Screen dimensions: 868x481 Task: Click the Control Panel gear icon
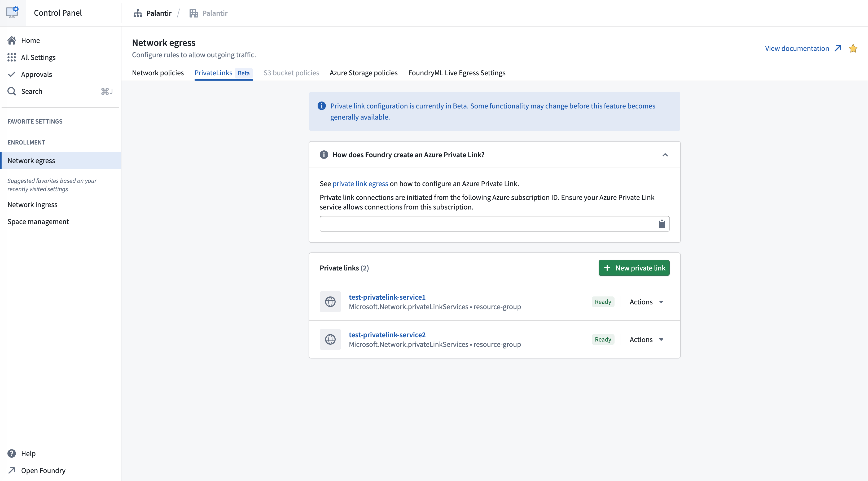pyautogui.click(x=13, y=12)
